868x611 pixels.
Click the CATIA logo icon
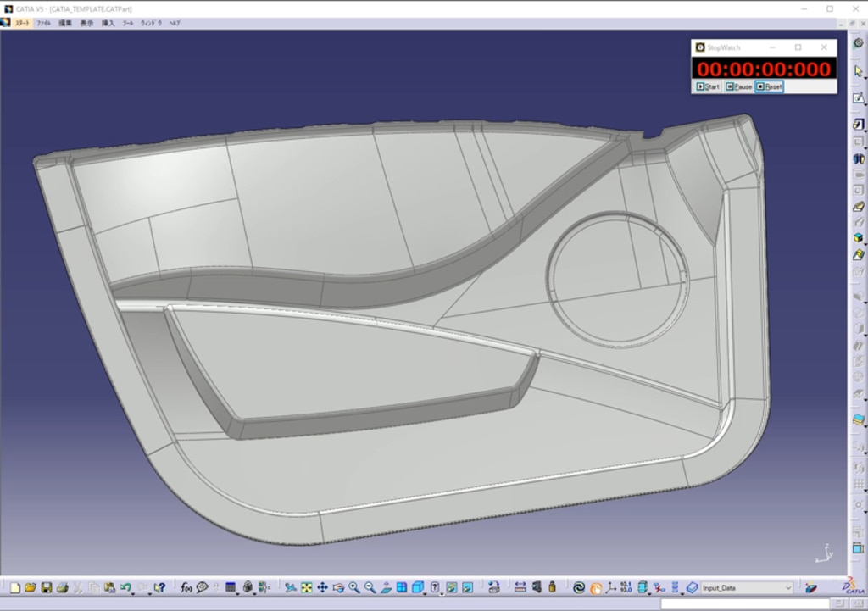(853, 586)
